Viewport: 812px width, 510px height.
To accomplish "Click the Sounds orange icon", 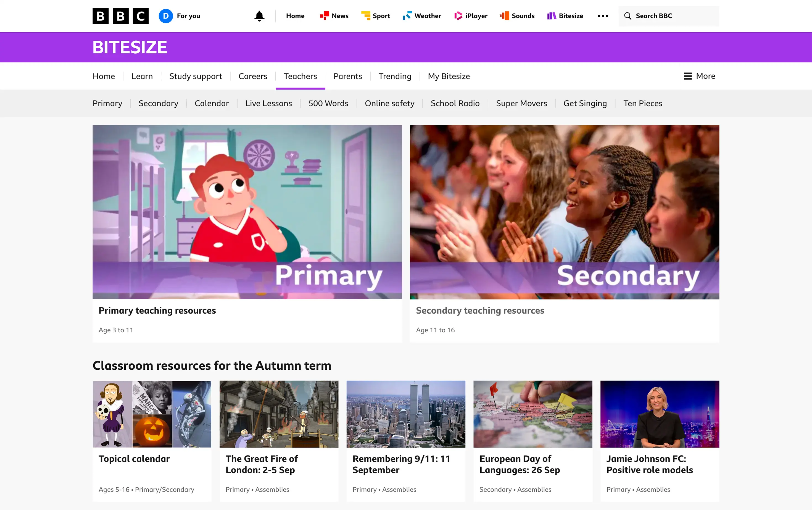I will (x=505, y=16).
